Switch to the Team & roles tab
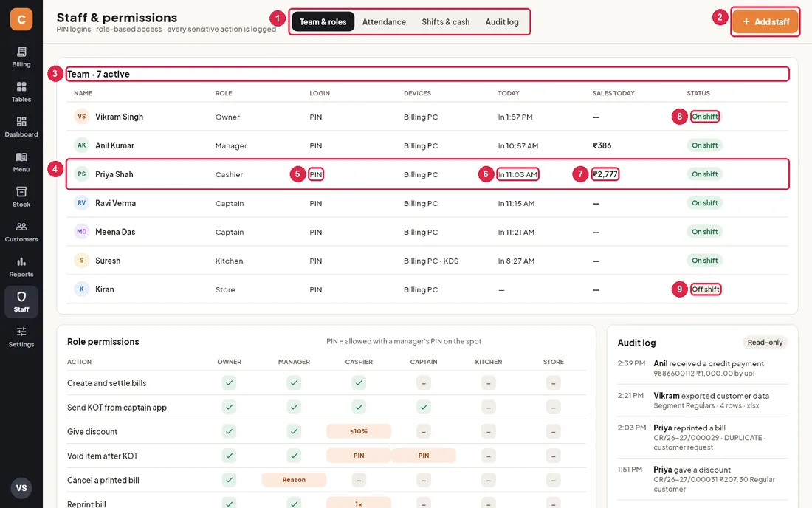The height and width of the screenshot is (508, 812). 323,21
